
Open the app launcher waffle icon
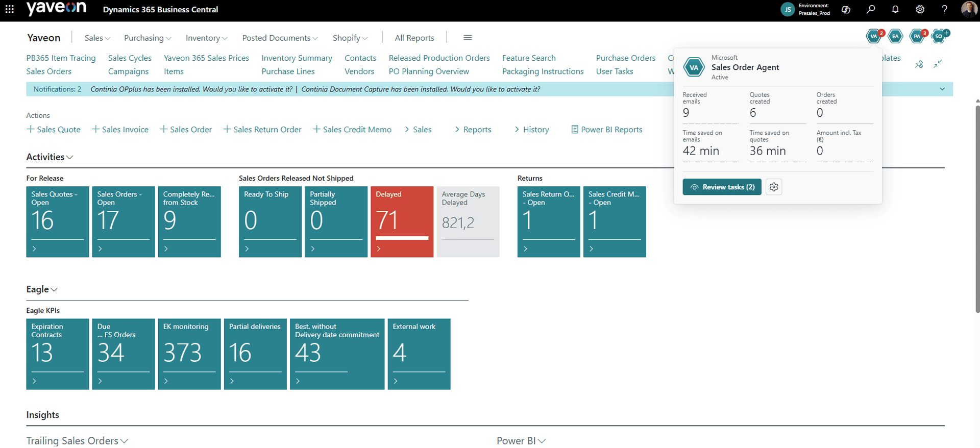coord(10,9)
